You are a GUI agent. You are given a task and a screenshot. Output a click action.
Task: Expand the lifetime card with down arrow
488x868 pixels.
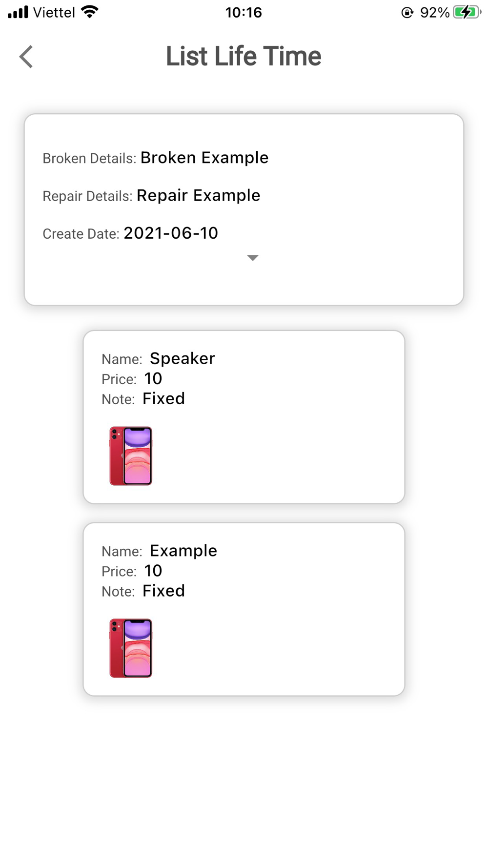click(252, 258)
